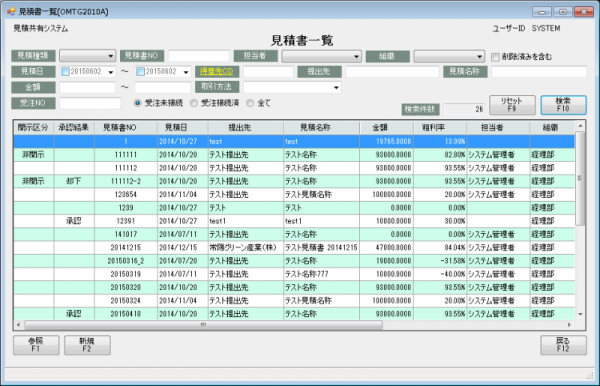
Task: Click the horizontal scrollbar thumb
Action: pyautogui.click(x=204, y=325)
